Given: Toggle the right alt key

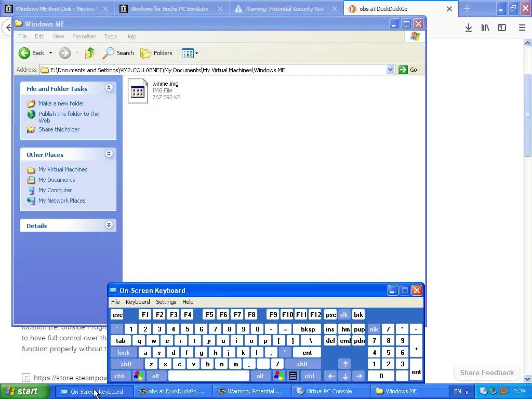Looking at the screenshot, I should click(x=260, y=376).
